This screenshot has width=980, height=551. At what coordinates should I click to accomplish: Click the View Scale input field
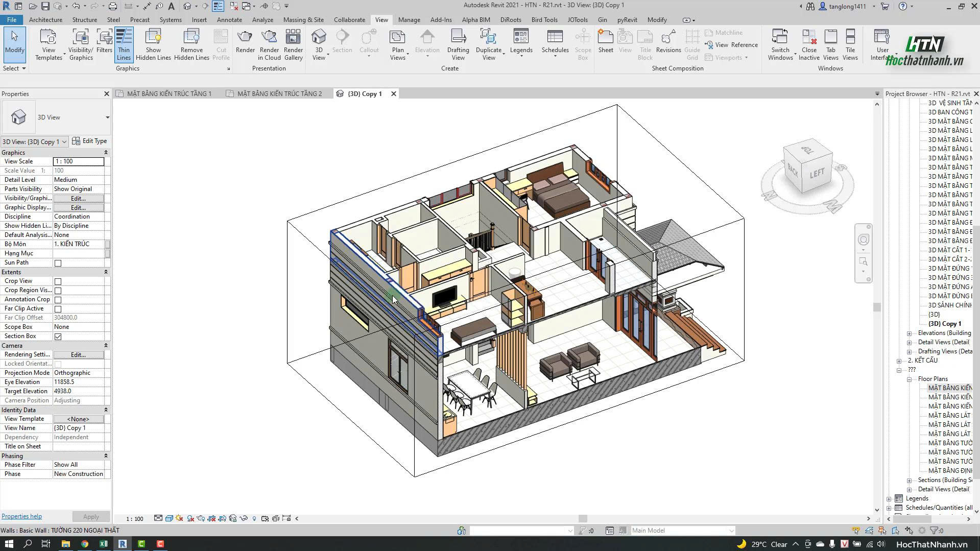coord(79,161)
